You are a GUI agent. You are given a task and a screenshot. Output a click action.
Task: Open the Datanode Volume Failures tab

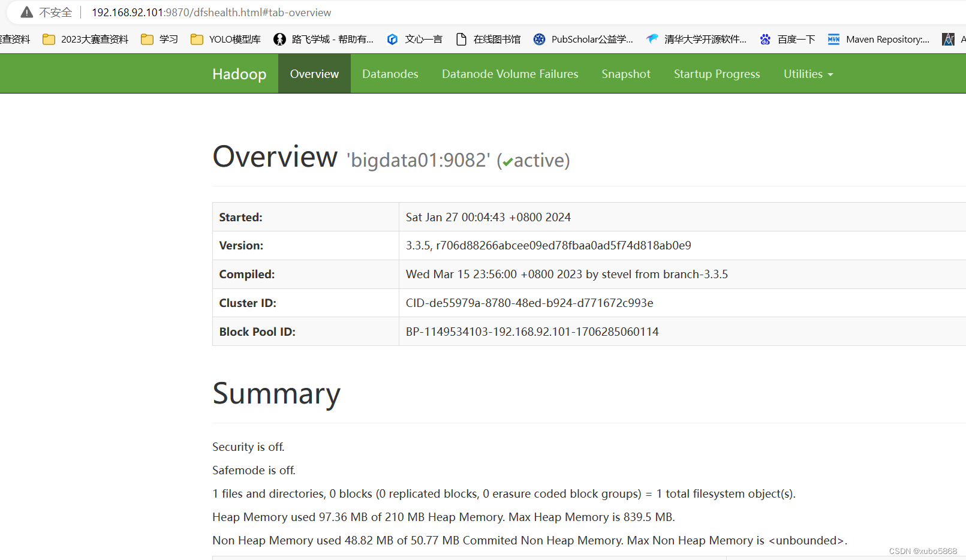pos(510,74)
